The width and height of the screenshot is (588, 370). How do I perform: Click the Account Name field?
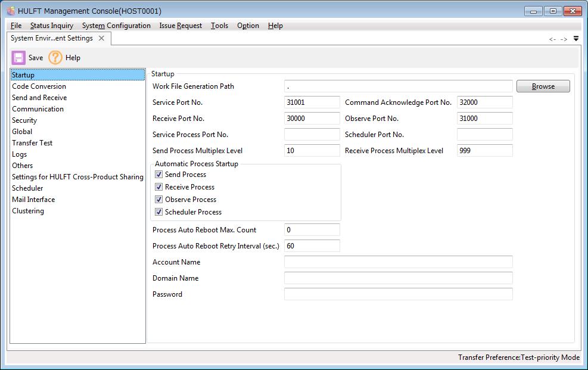[x=398, y=262]
